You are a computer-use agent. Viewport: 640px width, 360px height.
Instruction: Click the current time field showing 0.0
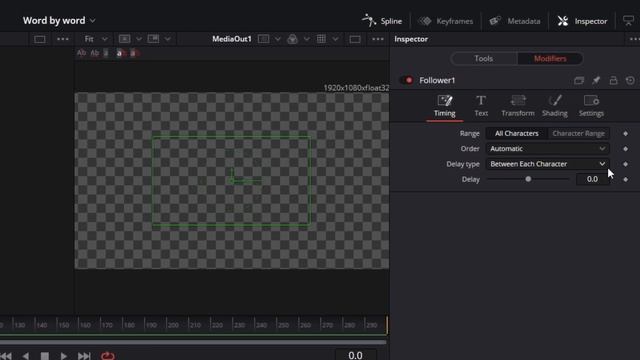356,355
